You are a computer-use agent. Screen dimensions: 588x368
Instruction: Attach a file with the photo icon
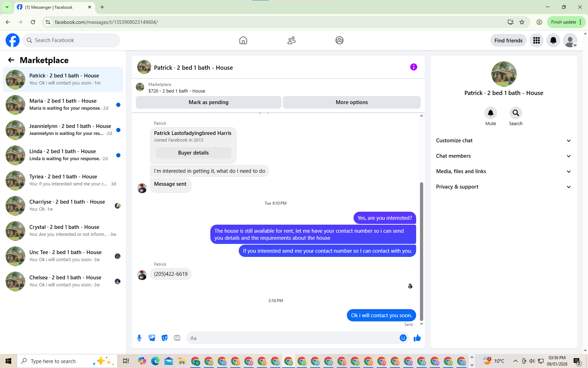(x=152, y=338)
